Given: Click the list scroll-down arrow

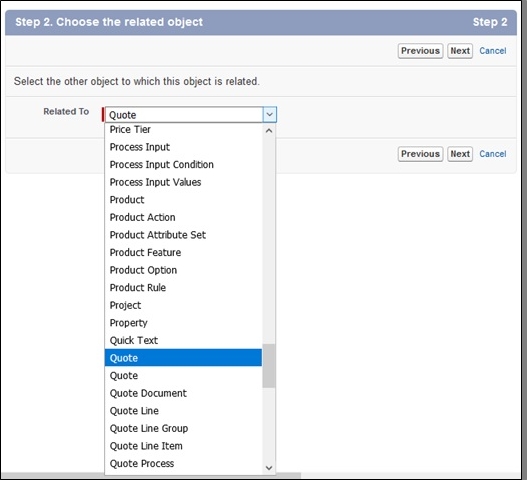Looking at the screenshot, I should pos(269,468).
